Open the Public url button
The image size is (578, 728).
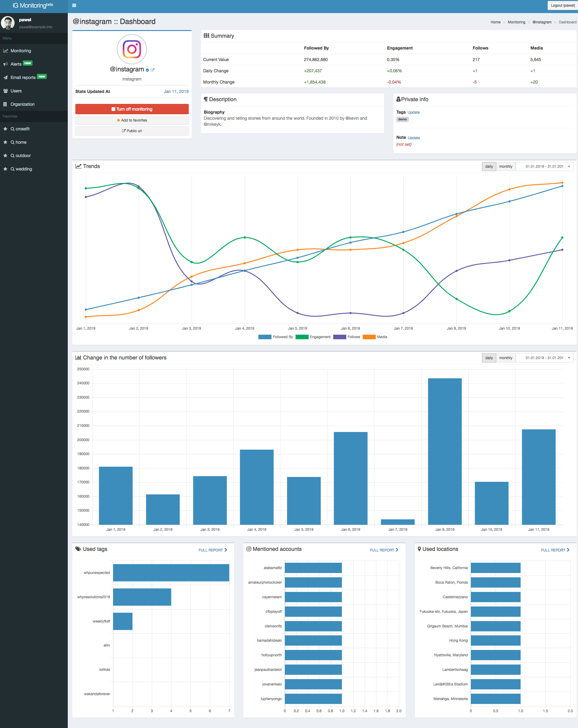pos(132,131)
